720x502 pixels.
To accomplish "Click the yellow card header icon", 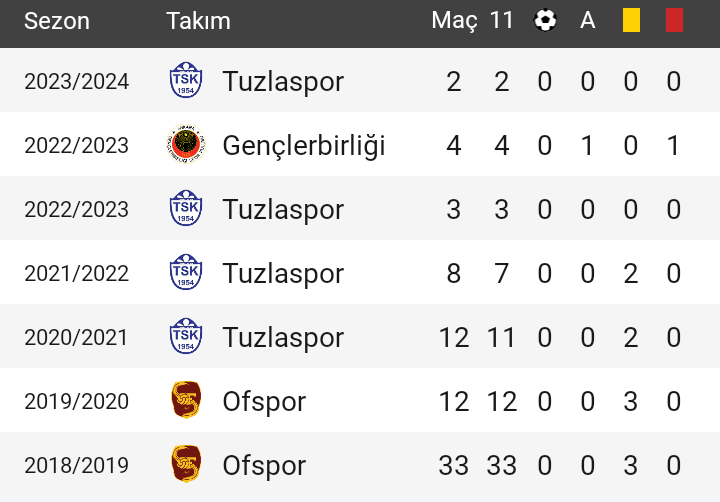I will pyautogui.click(x=631, y=21).
